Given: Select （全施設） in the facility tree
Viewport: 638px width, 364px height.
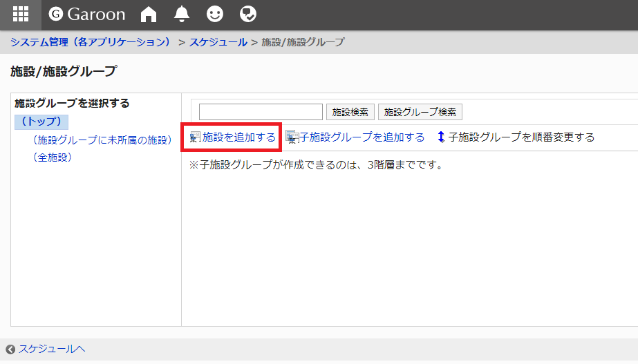Looking at the screenshot, I should [52, 157].
